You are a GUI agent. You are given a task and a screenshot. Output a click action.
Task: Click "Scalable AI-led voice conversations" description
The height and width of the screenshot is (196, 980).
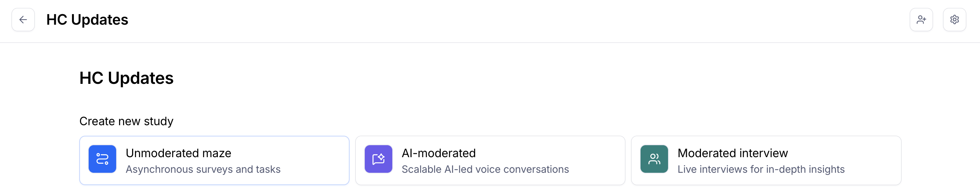[x=485, y=169]
